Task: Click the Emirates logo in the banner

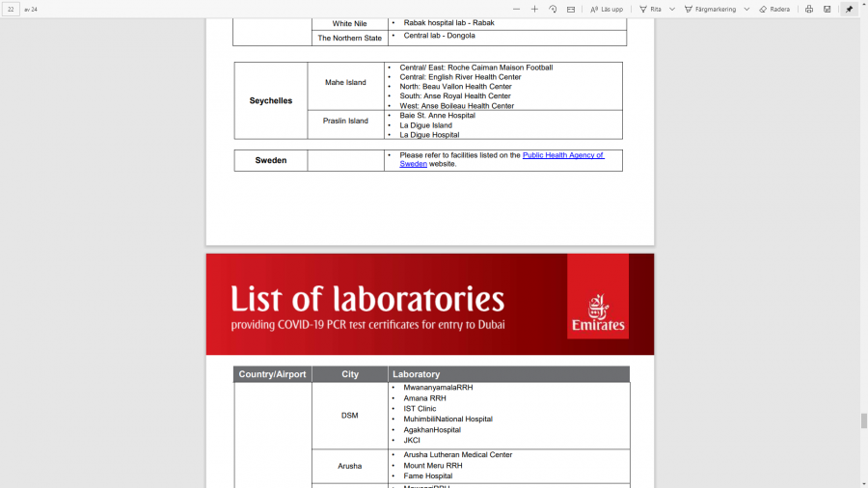Action: [598, 297]
